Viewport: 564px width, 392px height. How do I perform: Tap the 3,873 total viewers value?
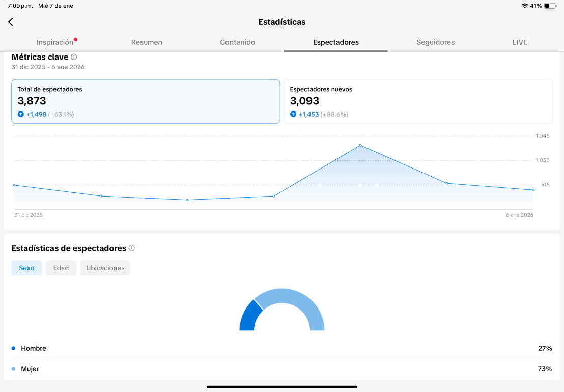click(32, 101)
